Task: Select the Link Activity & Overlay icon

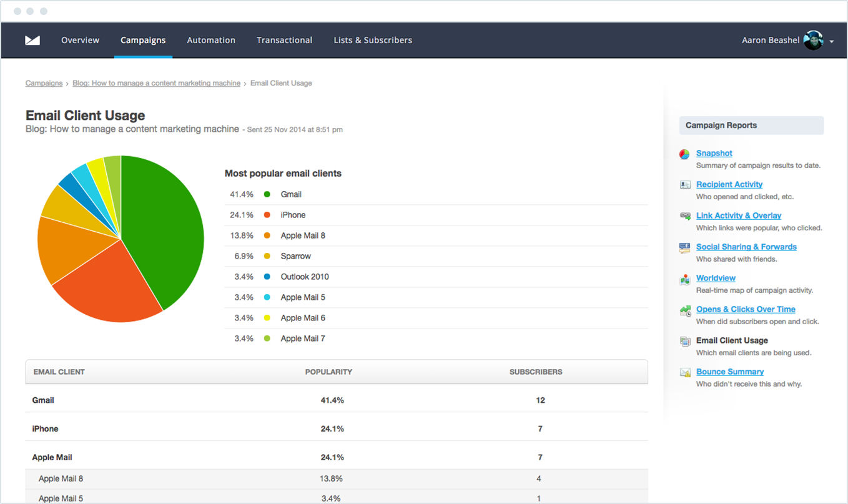Action: pos(685,215)
